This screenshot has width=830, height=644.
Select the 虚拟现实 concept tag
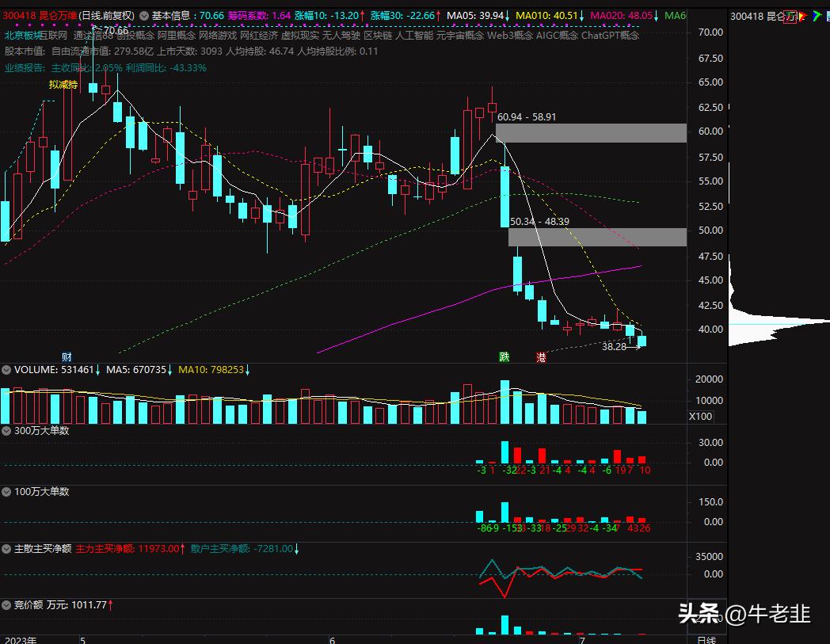coord(300,36)
